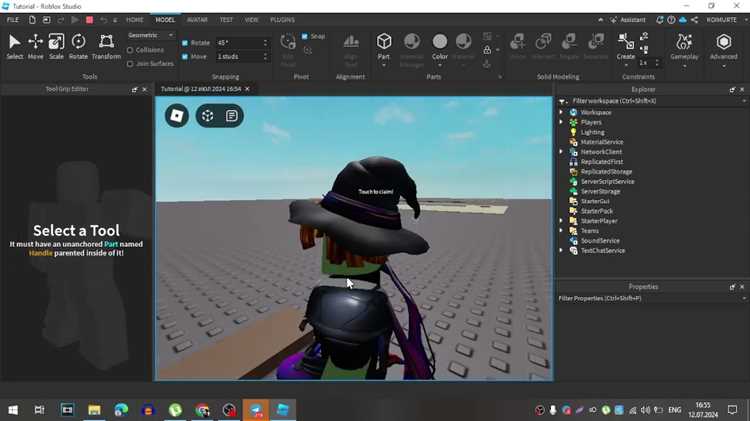The height and width of the screenshot is (421, 750).
Task: Expand the Workspace tree node
Action: (x=562, y=112)
